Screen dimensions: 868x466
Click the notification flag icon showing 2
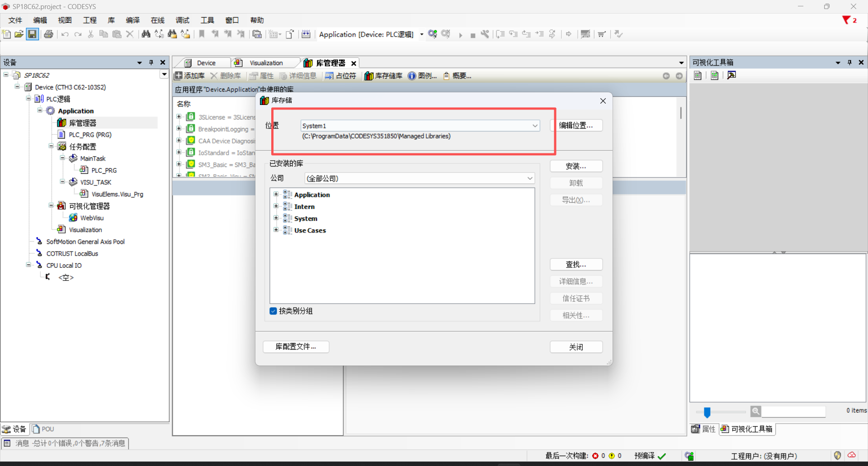[849, 20]
